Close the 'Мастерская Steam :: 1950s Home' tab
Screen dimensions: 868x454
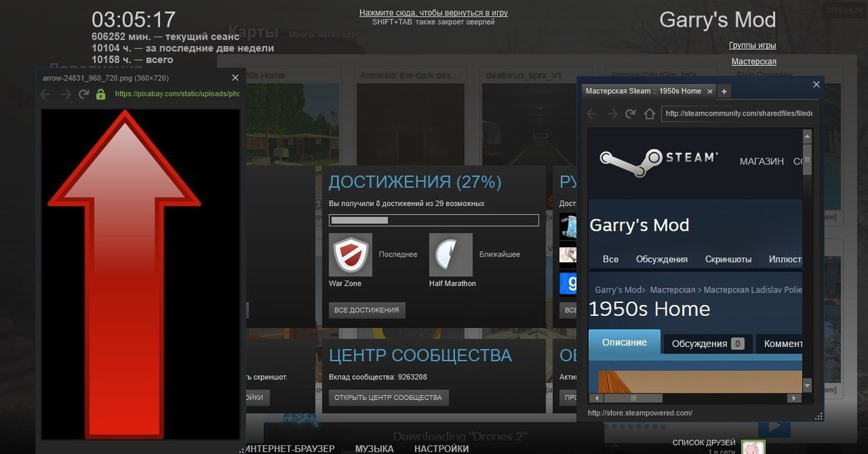tap(710, 91)
